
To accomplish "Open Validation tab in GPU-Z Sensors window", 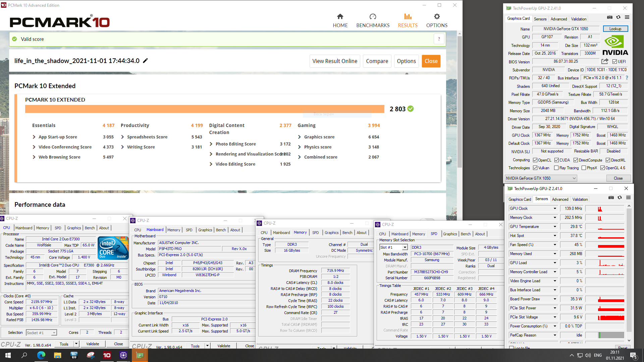I will [x=580, y=199].
